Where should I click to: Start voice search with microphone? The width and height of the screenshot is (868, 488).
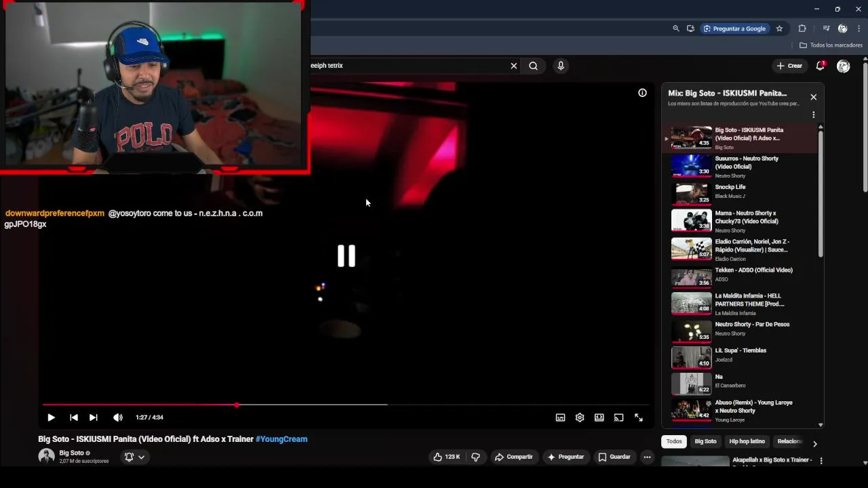(x=560, y=66)
